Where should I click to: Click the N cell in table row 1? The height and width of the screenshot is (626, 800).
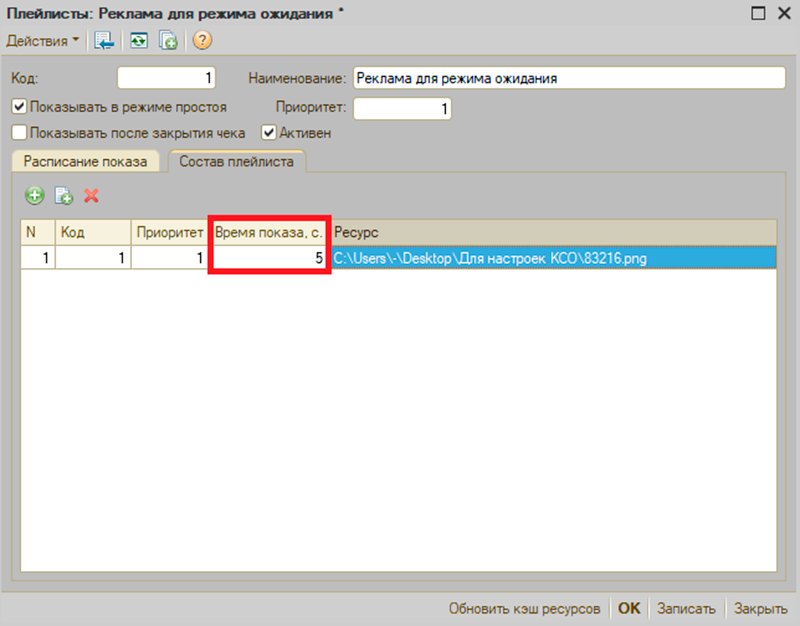coord(38,258)
